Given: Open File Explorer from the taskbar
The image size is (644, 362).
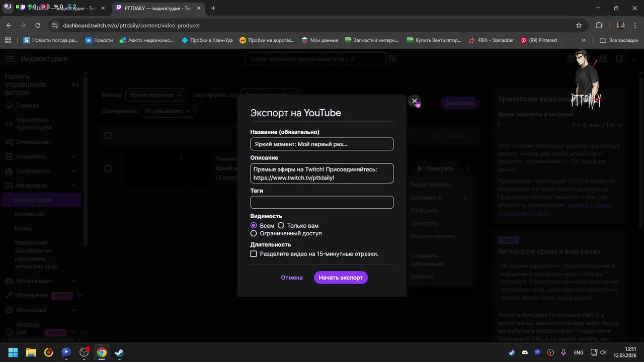Looking at the screenshot, I should coord(31,352).
